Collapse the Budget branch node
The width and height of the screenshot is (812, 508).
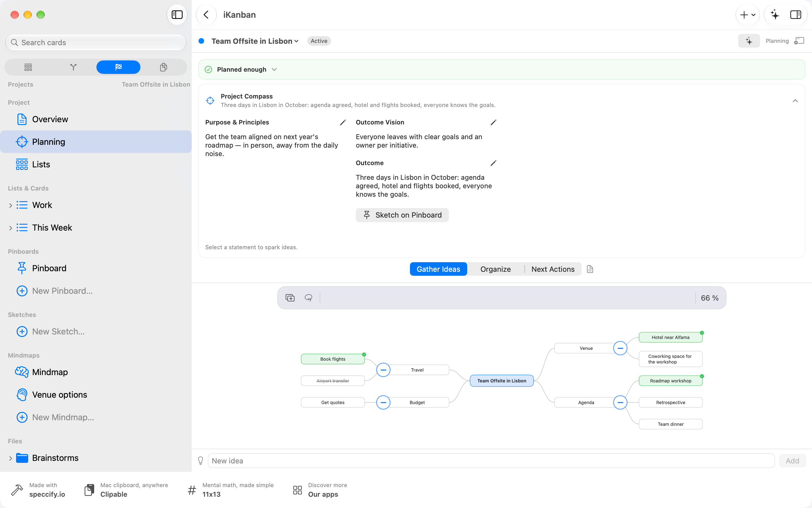click(383, 402)
